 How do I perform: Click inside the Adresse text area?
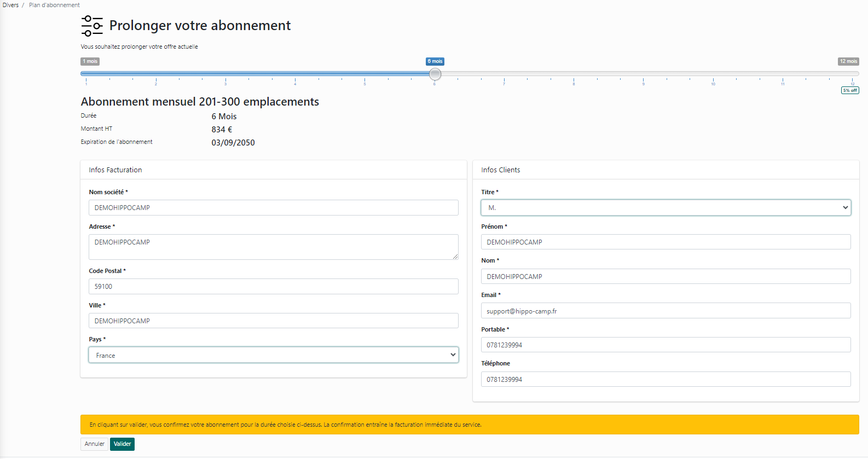(273, 247)
